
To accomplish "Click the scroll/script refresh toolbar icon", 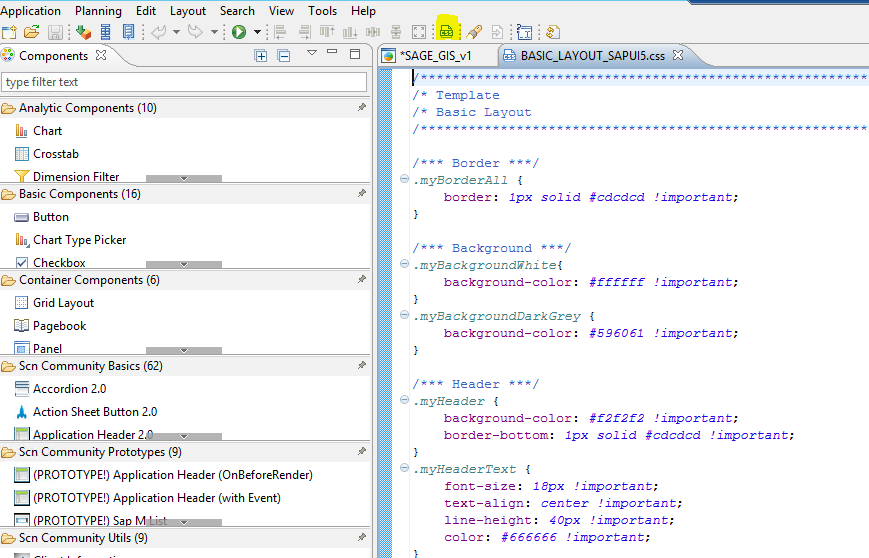I will pos(553,32).
